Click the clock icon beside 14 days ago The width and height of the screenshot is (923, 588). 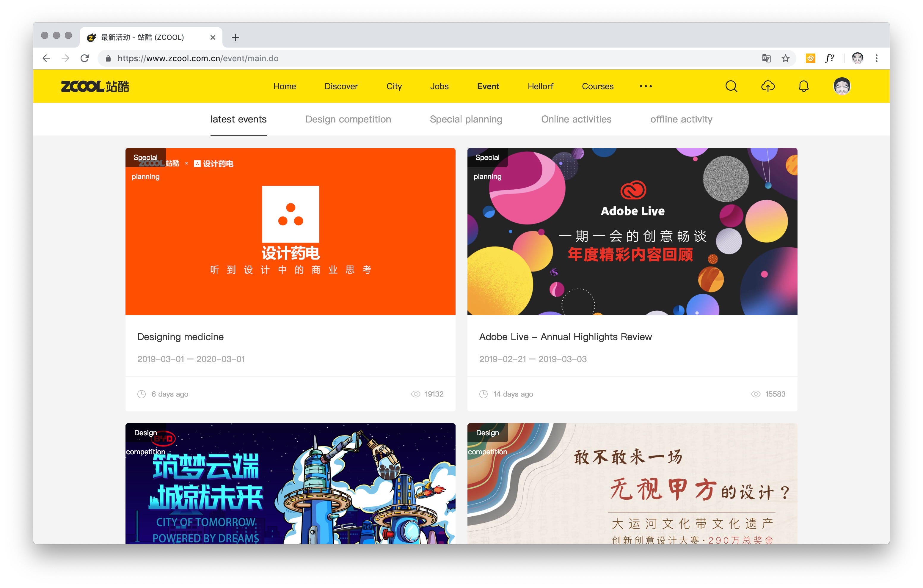pyautogui.click(x=483, y=394)
